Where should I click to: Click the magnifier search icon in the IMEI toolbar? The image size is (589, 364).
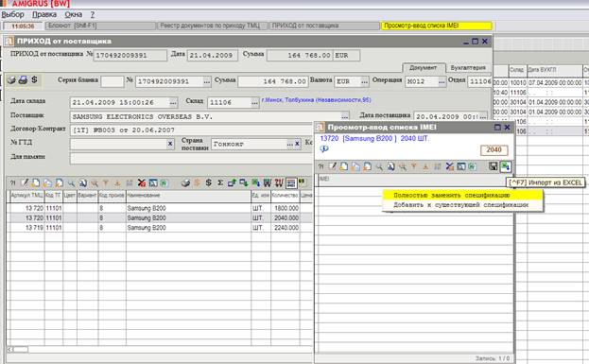(379, 166)
